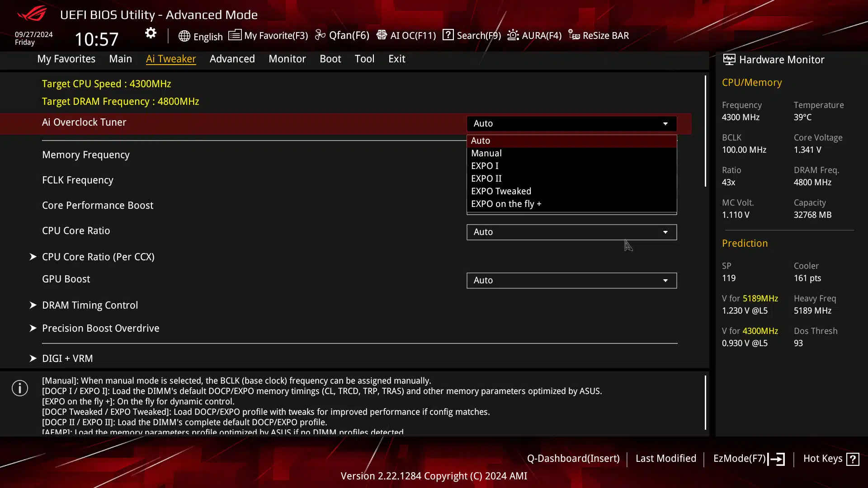
Task: Choose Auto in the dropdown list
Action: click(571, 141)
